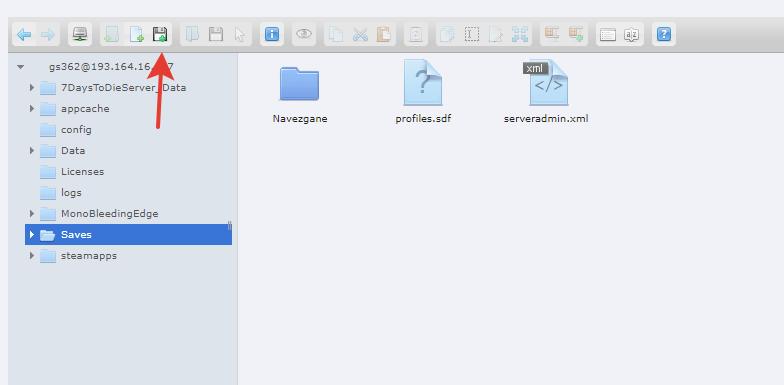This screenshot has height=385, width=784.
Task: Click the Back arrow in the toolbar
Action: pos(24,34)
